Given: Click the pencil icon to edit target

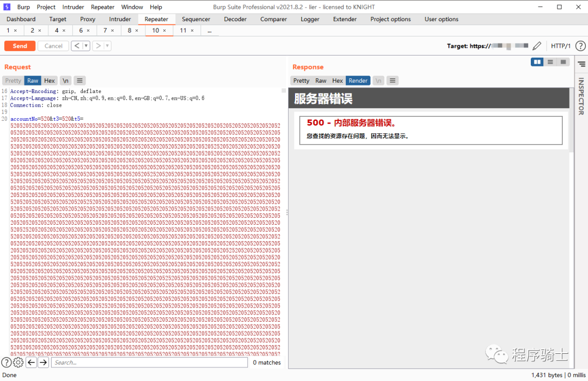Looking at the screenshot, I should (x=537, y=46).
